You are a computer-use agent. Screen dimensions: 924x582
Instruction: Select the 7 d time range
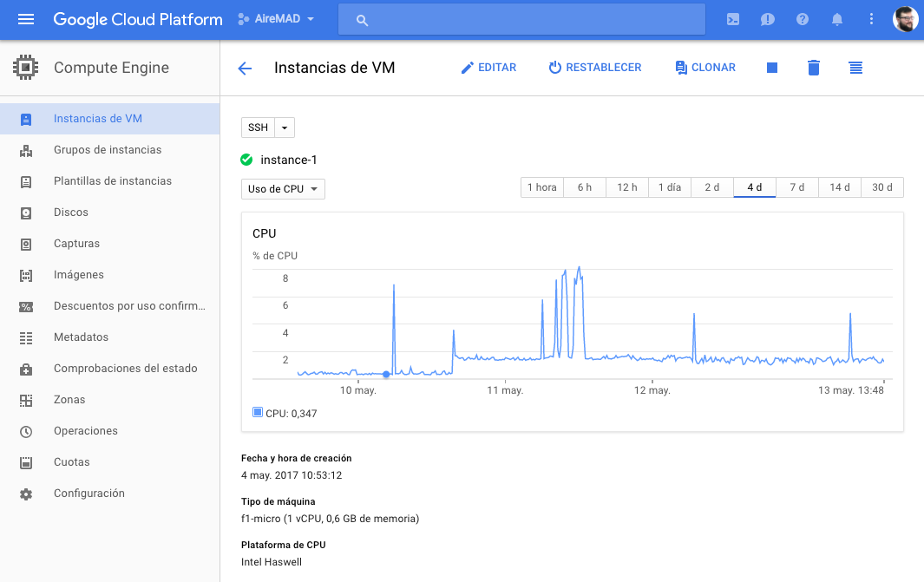796,187
